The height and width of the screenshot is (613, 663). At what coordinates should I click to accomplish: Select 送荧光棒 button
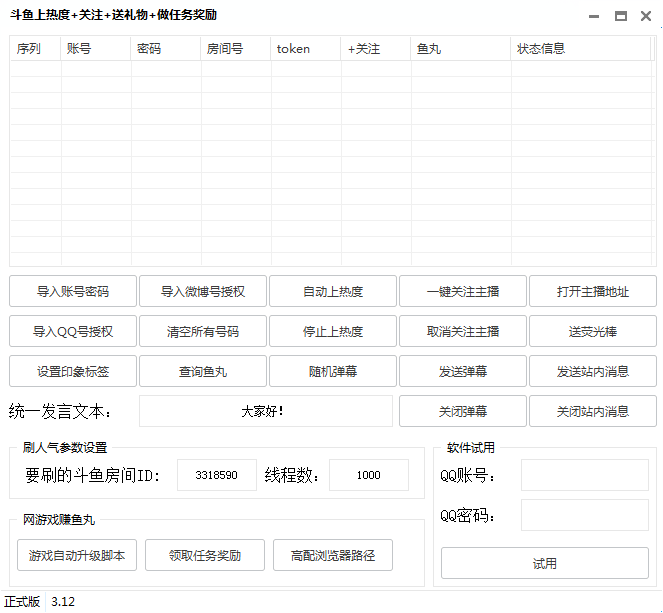click(593, 331)
